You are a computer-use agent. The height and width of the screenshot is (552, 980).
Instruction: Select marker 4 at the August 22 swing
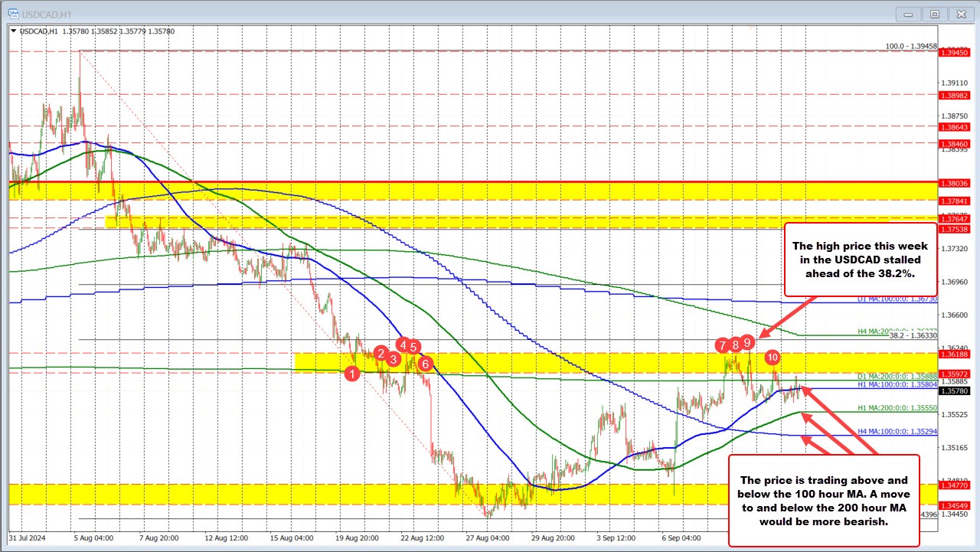pyautogui.click(x=403, y=345)
